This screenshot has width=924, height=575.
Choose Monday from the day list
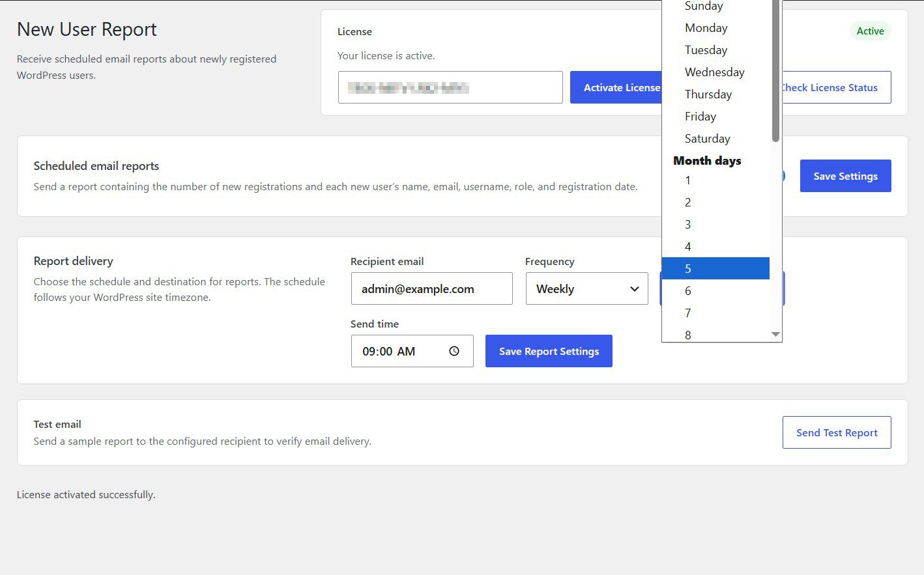pos(715,28)
